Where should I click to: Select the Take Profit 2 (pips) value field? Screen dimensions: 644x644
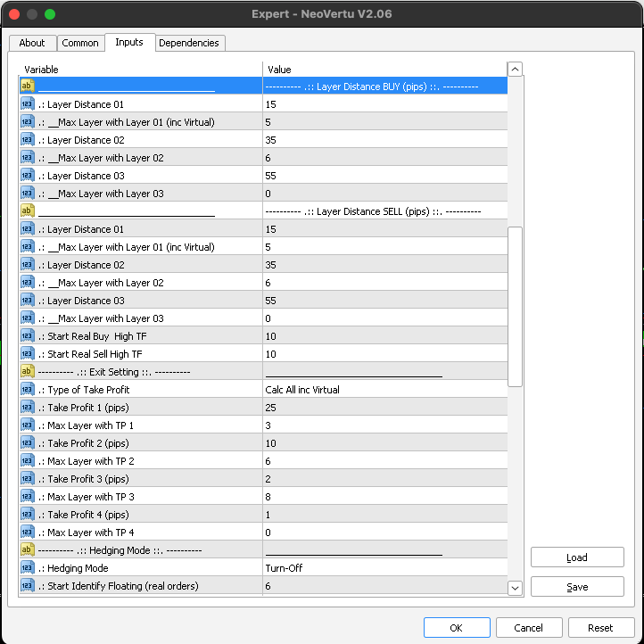pyautogui.click(x=384, y=443)
